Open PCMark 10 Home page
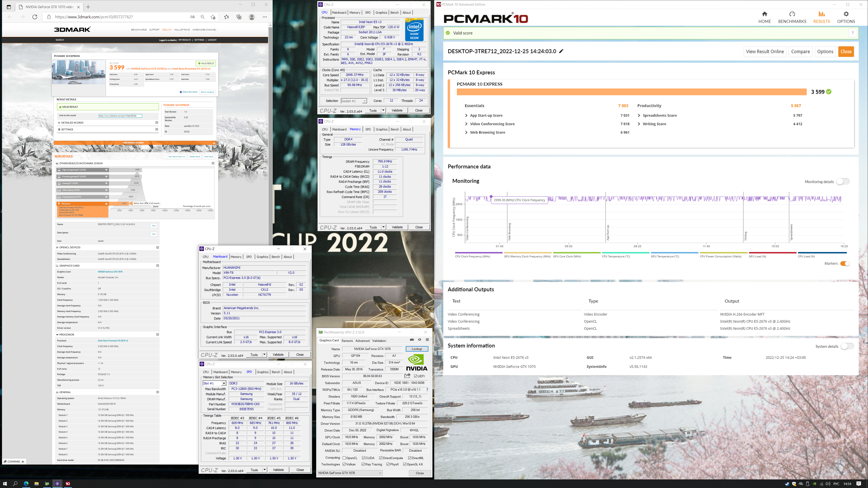The width and height of the screenshot is (868, 488). [x=764, y=17]
